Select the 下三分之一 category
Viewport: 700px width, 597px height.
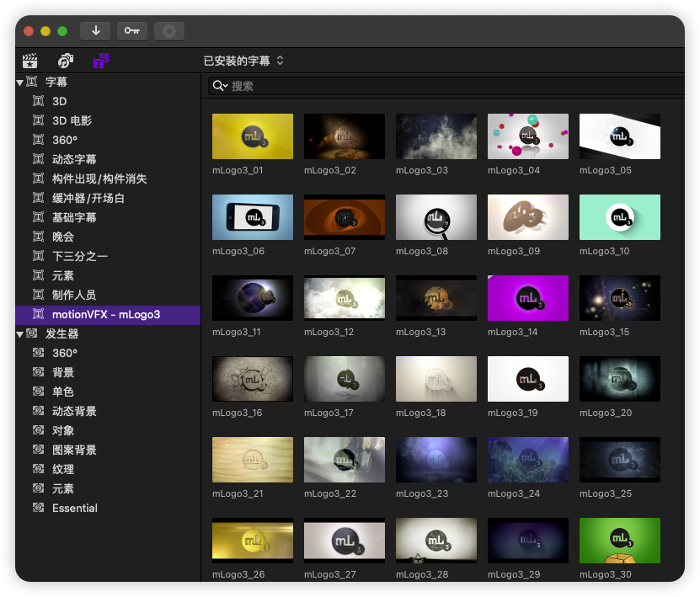[108, 256]
